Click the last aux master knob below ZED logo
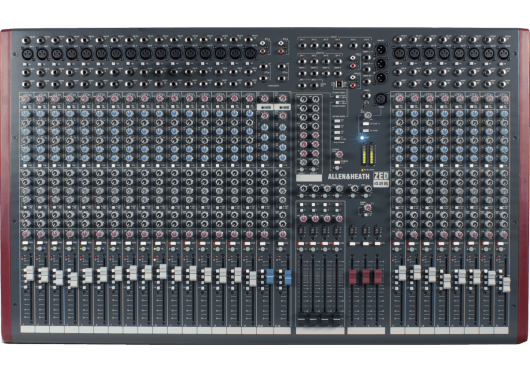Viewport: 530px width, 371px height. point(367,189)
